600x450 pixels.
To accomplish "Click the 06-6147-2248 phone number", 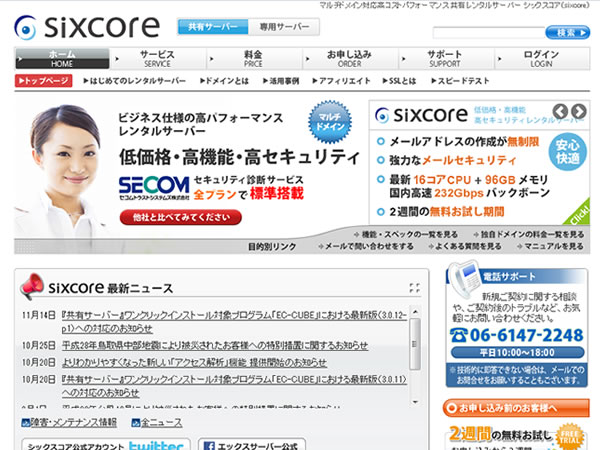I will [517, 335].
